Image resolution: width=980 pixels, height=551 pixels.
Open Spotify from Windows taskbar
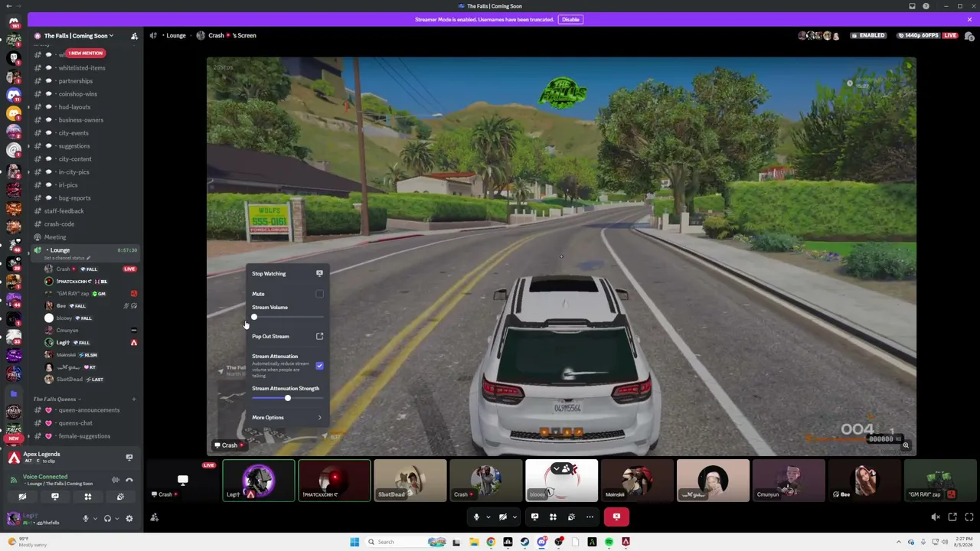pos(609,542)
